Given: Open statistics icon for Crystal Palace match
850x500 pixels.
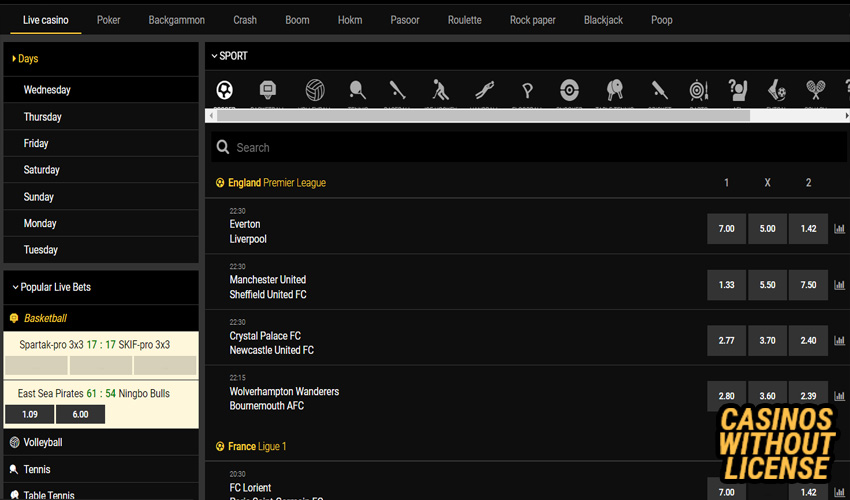Looking at the screenshot, I should pos(839,341).
